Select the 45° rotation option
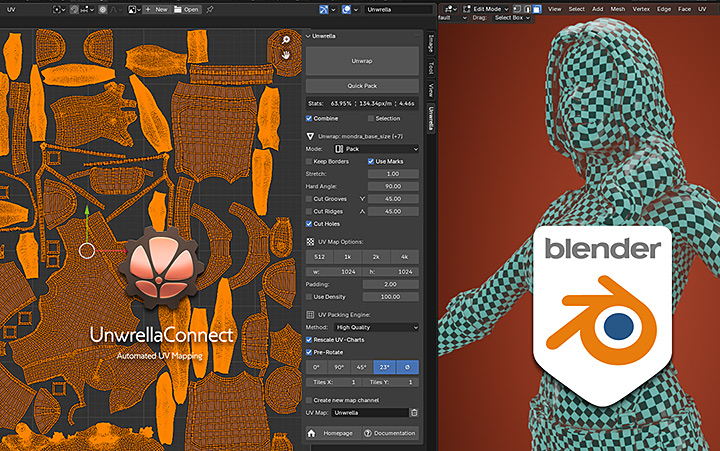The height and width of the screenshot is (451, 720). click(362, 367)
